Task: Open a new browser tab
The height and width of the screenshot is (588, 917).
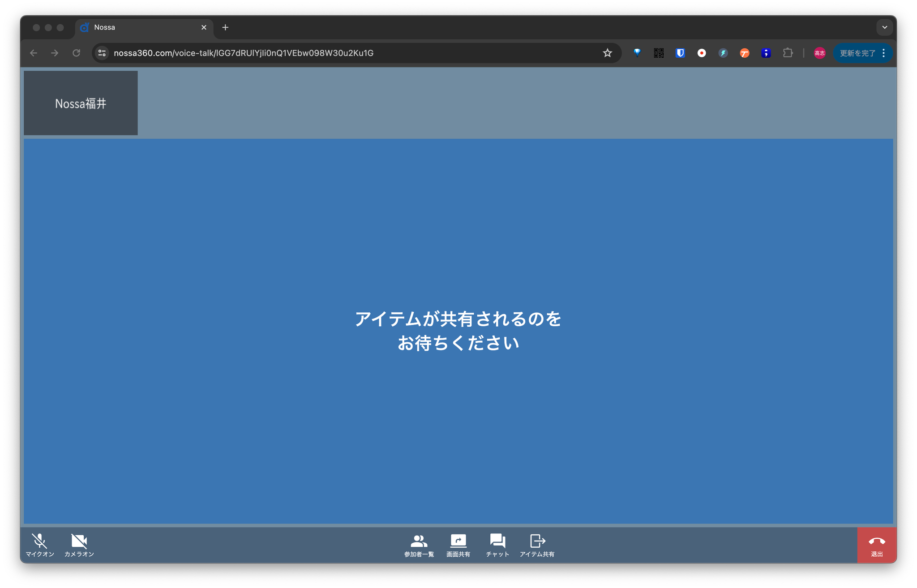Action: (x=225, y=27)
